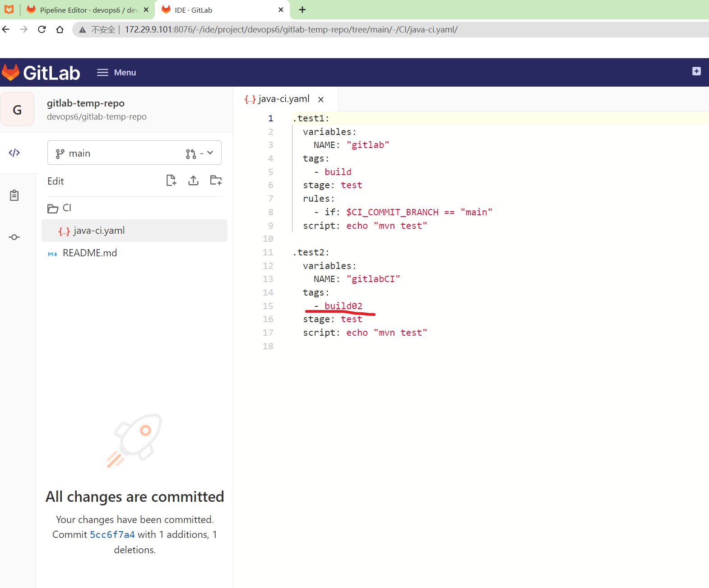This screenshot has height=588, width=709.
Task: Close the IDE · GitLab browser tab
Action: (x=281, y=9)
